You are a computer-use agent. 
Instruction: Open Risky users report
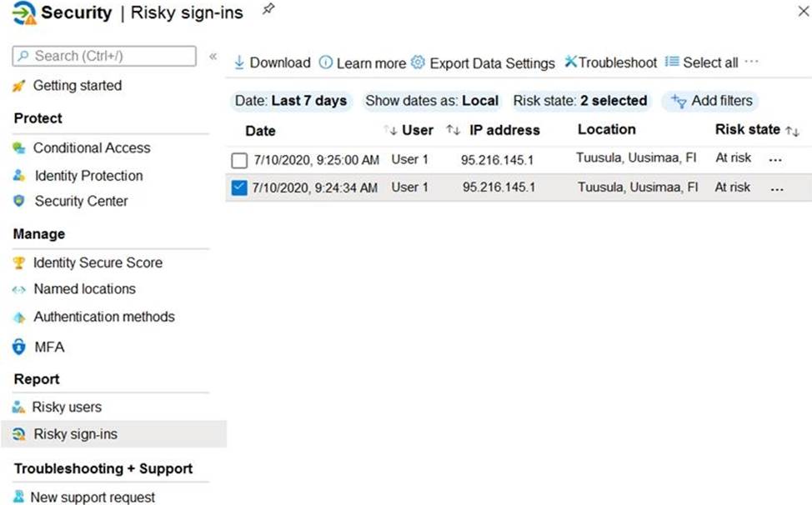pos(67,407)
